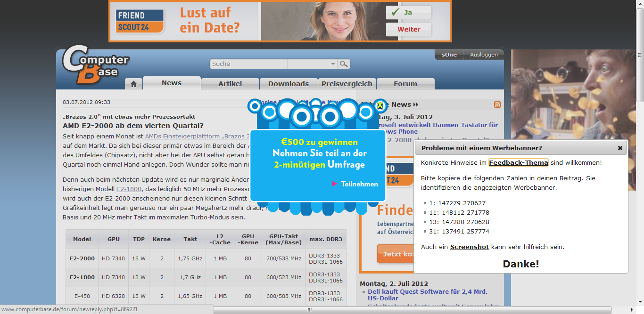Click '31: 137491 257774' banner ID line

[x=459, y=231]
